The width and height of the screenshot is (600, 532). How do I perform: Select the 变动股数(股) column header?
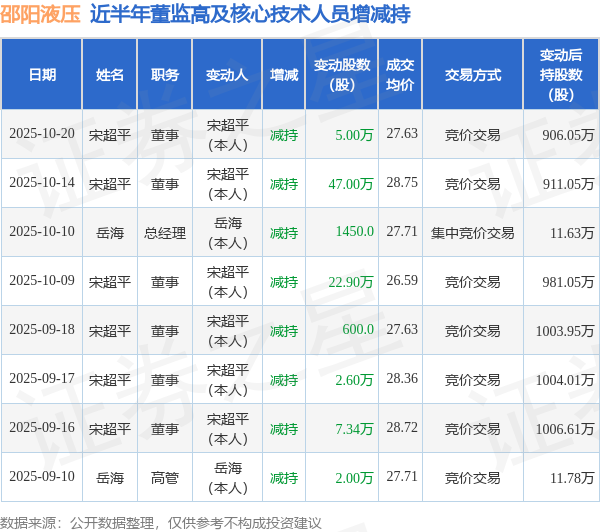pyautogui.click(x=342, y=75)
